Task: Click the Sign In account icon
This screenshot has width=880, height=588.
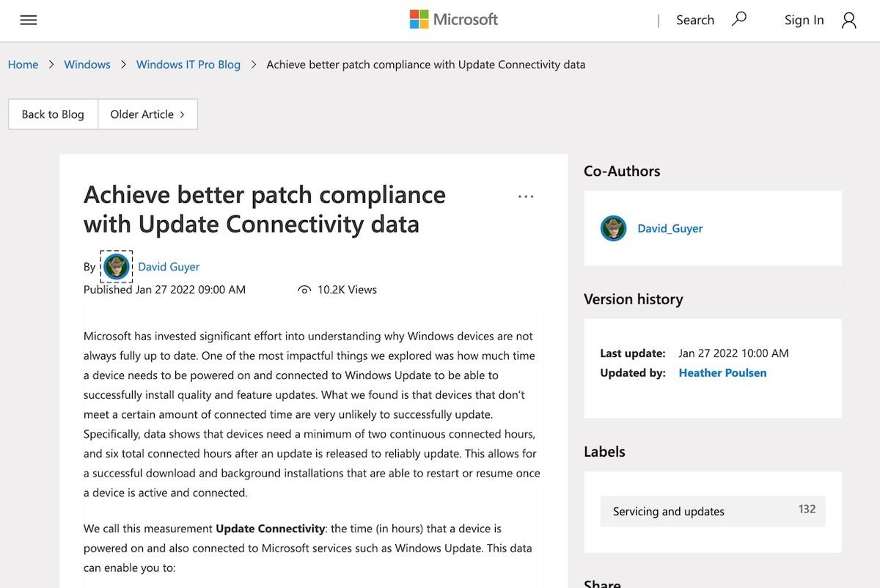Action: (x=848, y=21)
